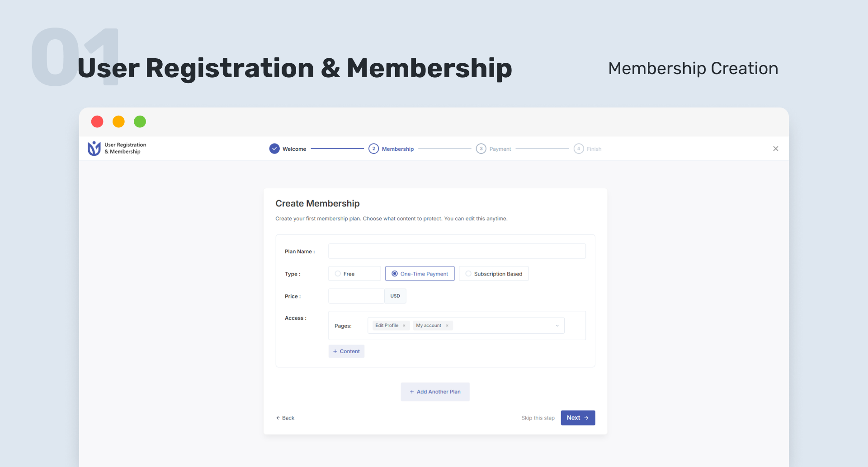Close the setup wizard with X icon
Viewport: 868px width, 467px height.
776,149
